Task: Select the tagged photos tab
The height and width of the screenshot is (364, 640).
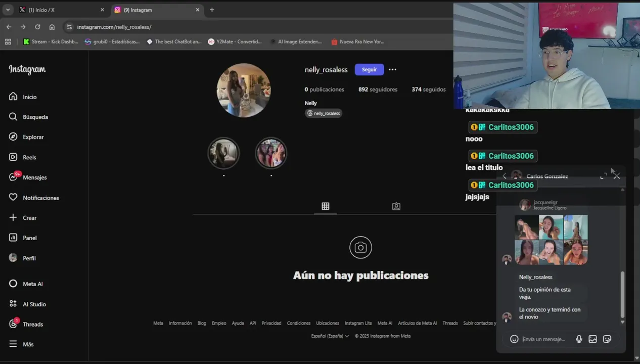Action: point(396,206)
